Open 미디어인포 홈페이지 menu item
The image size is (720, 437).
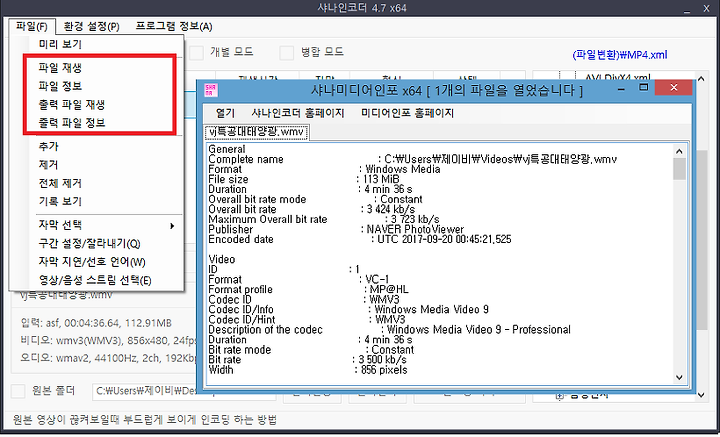pos(407,113)
